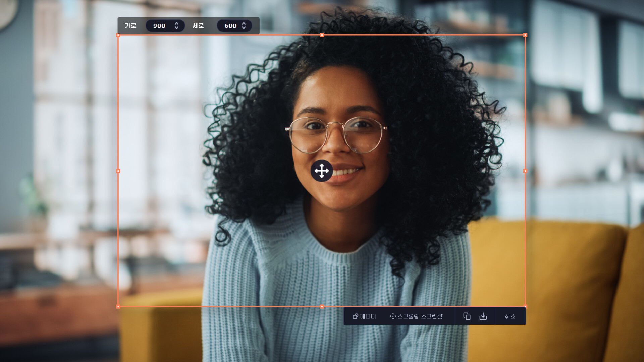Click the download/save screenshot icon
The image size is (644, 362).
point(483,316)
